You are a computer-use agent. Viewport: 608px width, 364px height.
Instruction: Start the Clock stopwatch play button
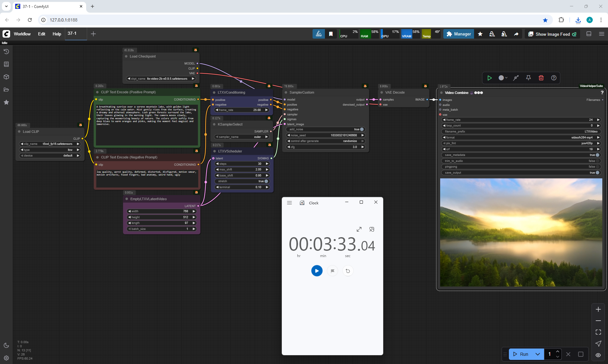[317, 271]
